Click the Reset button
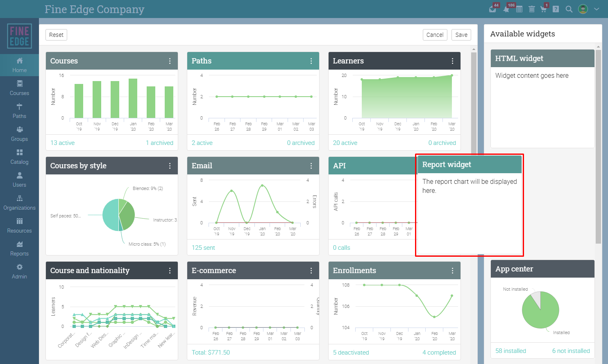Screen dimensions: 608x364 [56, 35]
